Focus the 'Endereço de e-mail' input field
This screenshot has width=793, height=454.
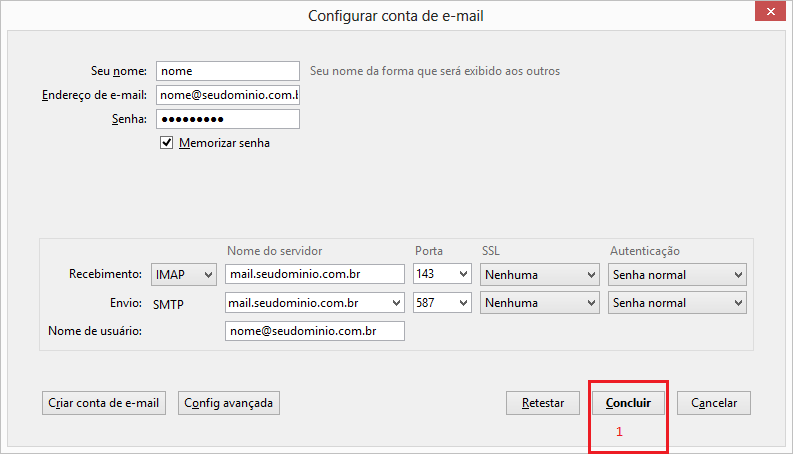(228, 95)
